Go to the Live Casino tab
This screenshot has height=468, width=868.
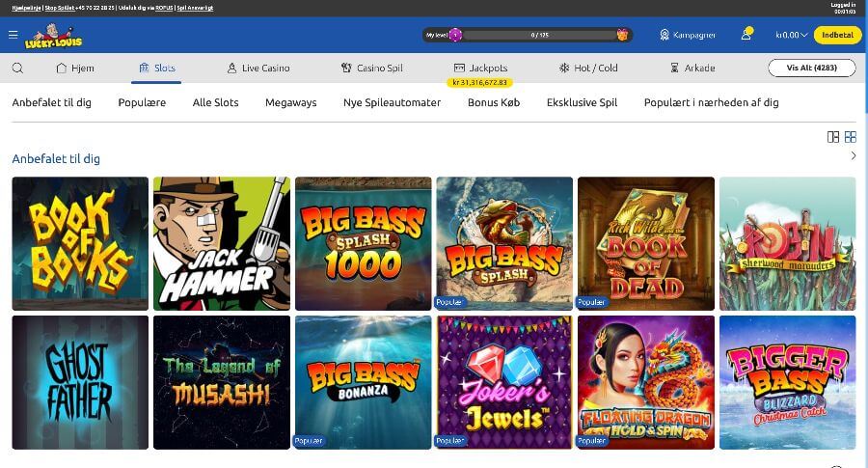coord(258,69)
